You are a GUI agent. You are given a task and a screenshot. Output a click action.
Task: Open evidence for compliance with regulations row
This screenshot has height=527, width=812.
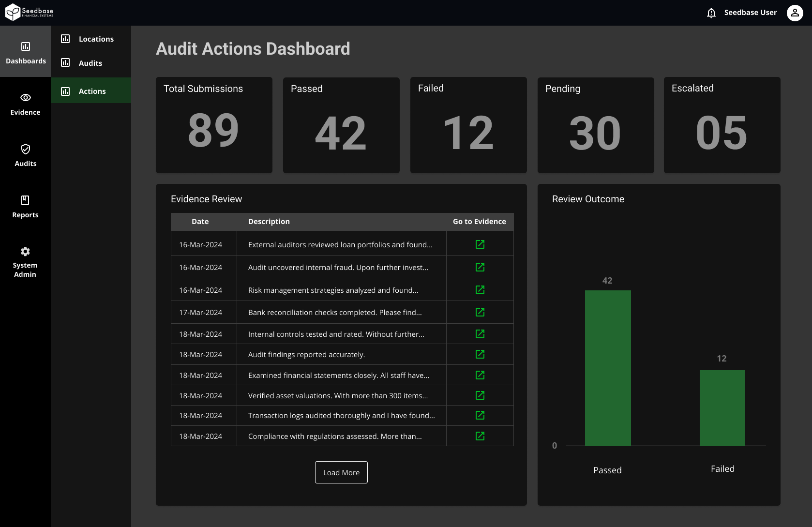480,436
